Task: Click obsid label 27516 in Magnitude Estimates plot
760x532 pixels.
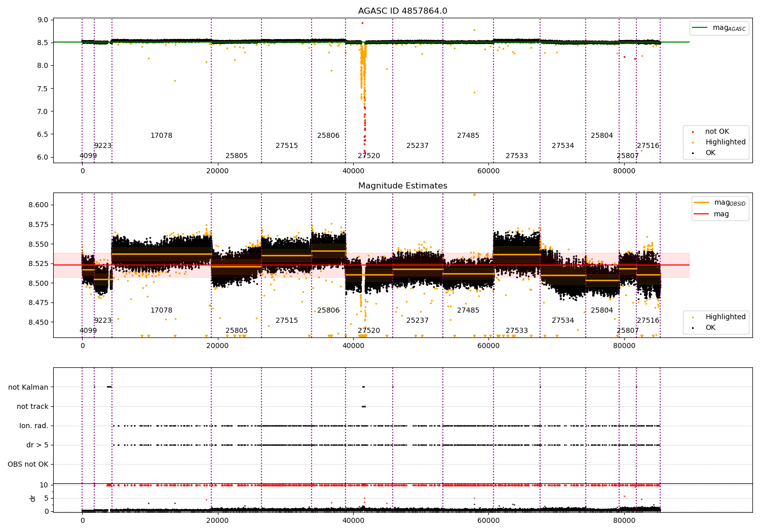Action: point(648,320)
